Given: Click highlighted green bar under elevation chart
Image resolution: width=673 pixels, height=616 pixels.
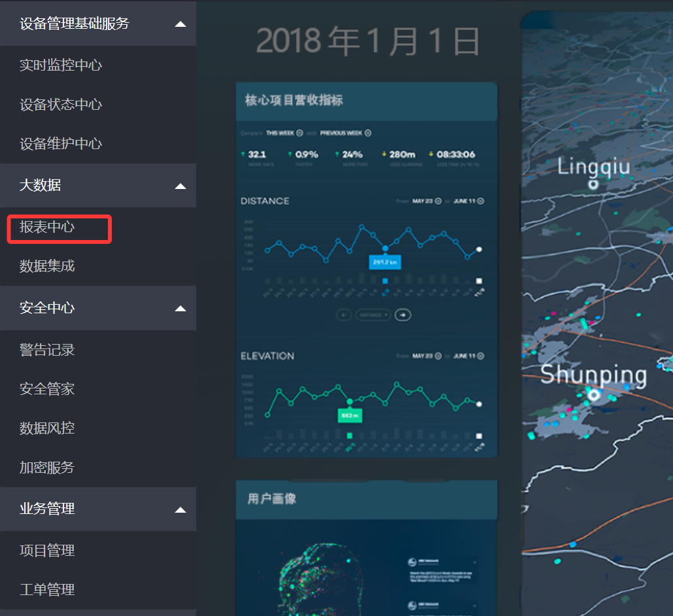Looking at the screenshot, I should 350,436.
